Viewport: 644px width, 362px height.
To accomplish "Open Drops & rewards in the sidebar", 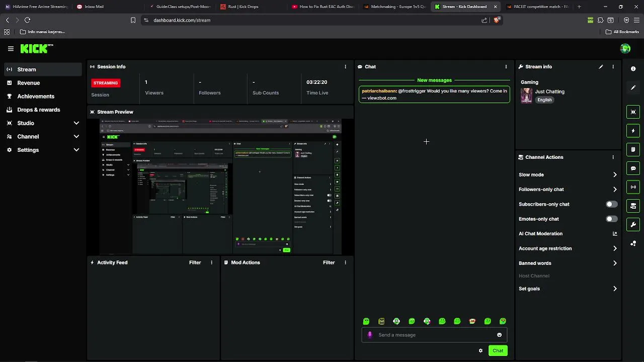I will tap(43, 110).
